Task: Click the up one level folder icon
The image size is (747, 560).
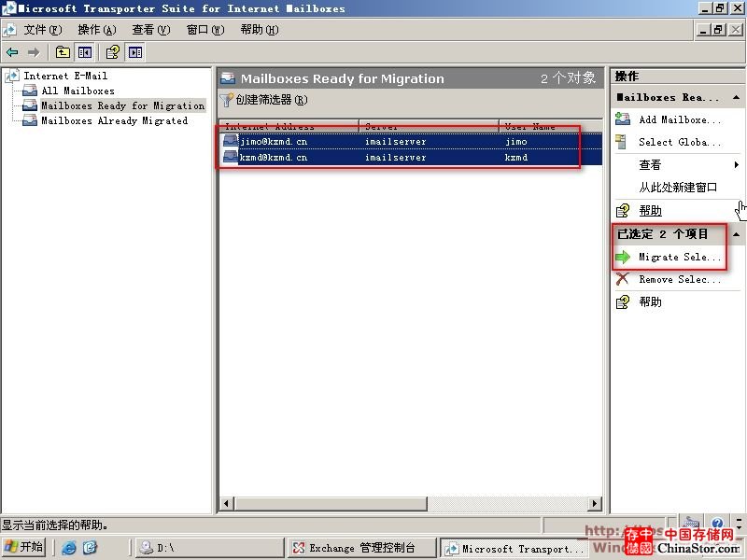Action: (x=63, y=52)
